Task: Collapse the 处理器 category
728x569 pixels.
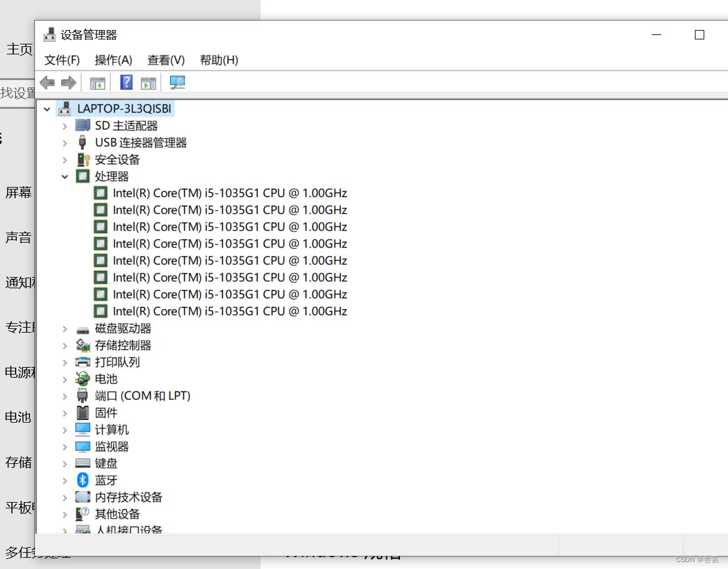Action: click(x=65, y=176)
